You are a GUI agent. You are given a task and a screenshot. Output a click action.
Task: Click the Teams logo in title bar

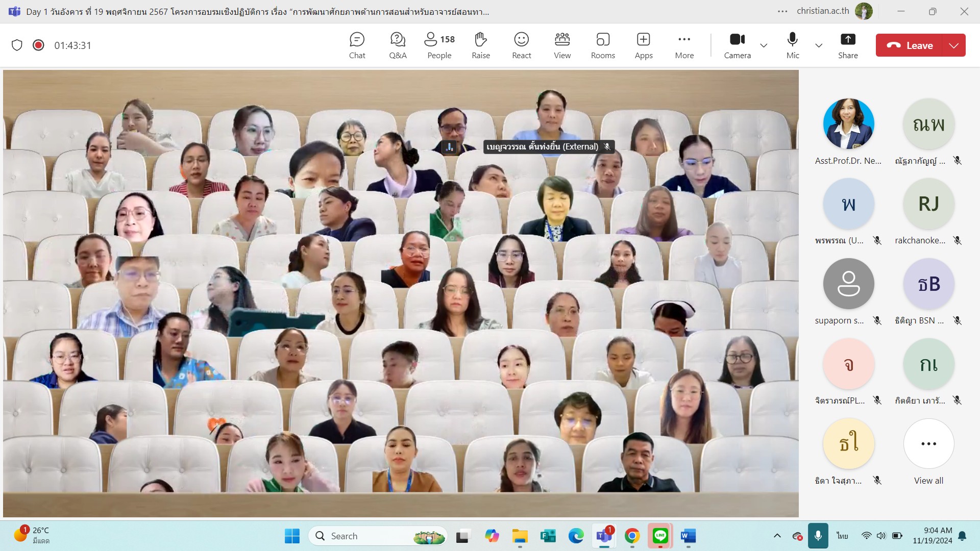pos(14,11)
